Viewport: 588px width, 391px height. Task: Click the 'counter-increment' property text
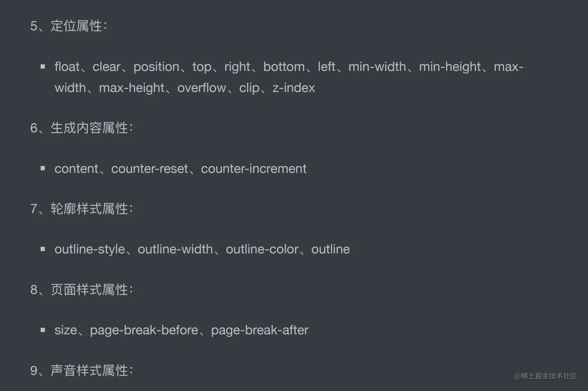tap(254, 169)
